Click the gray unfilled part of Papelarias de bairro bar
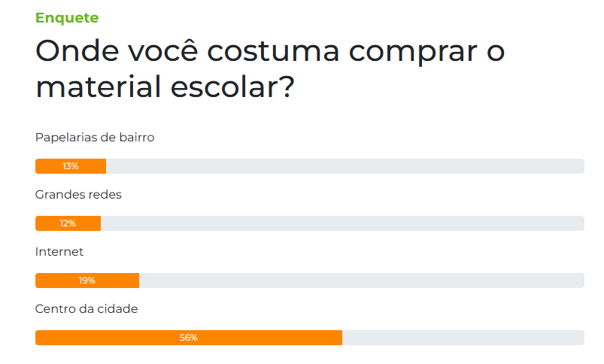The image size is (604, 364). (x=344, y=166)
